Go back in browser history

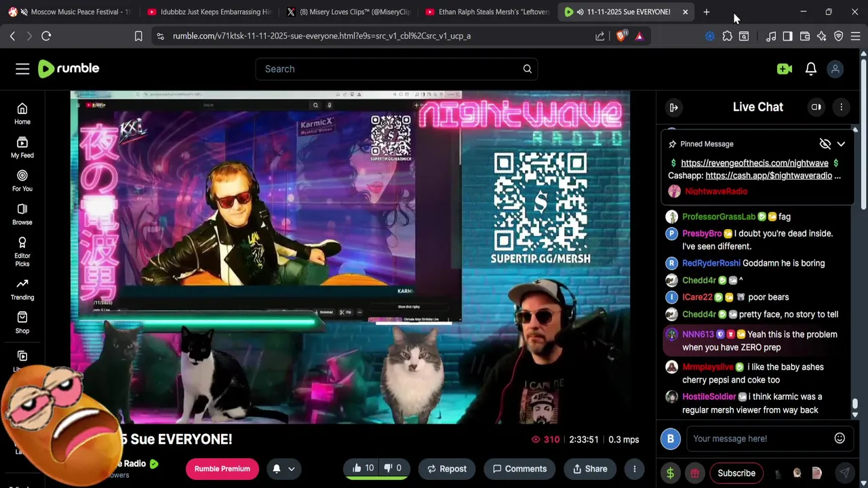12,36
